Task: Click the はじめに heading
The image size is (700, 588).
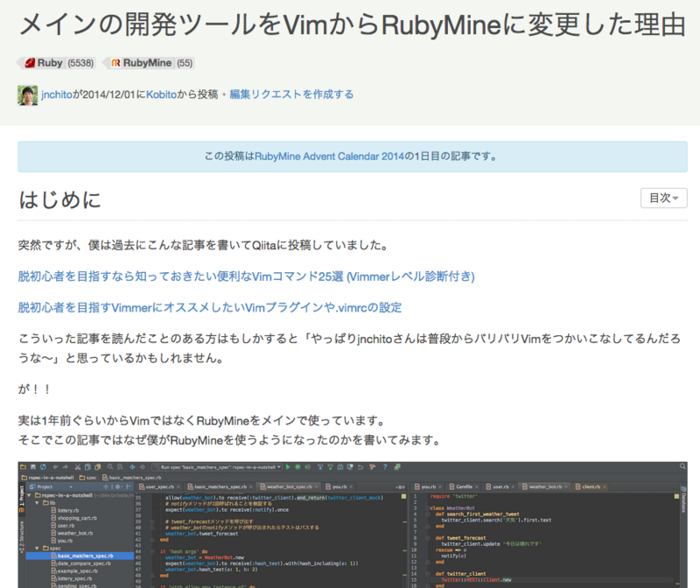Action: point(59,199)
